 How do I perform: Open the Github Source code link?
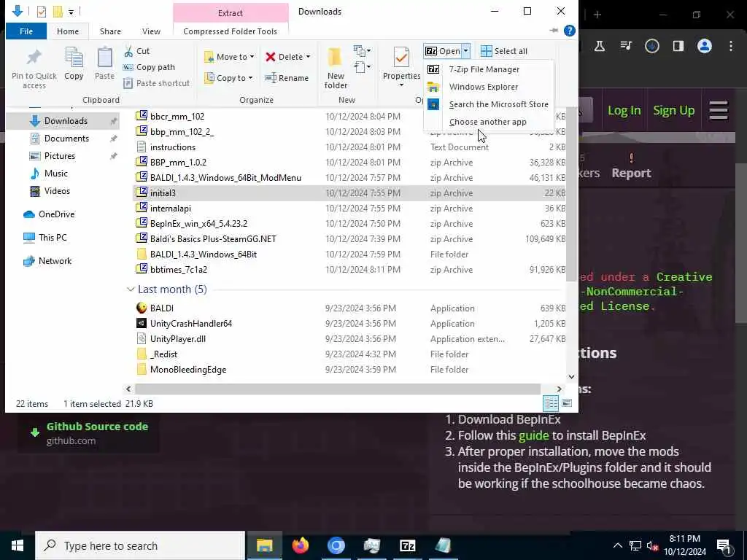(x=97, y=427)
